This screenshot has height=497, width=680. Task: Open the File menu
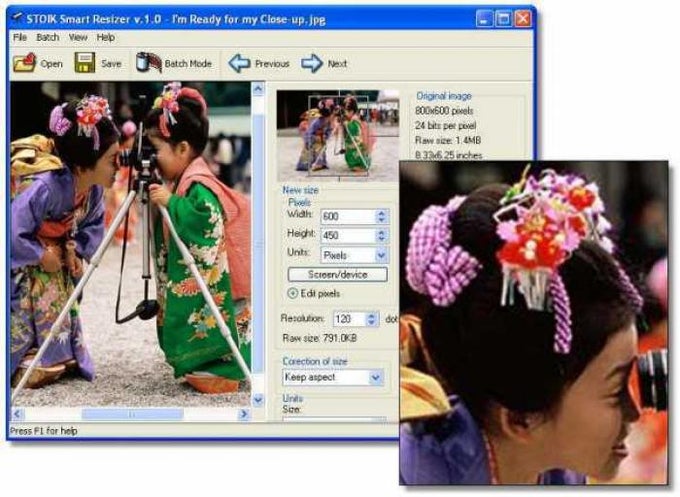pyautogui.click(x=20, y=37)
